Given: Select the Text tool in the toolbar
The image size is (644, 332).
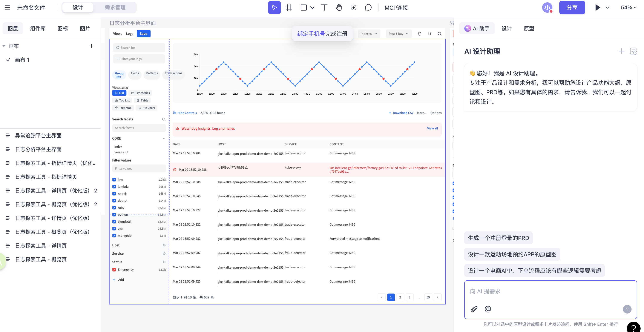Looking at the screenshot, I should [x=324, y=8].
